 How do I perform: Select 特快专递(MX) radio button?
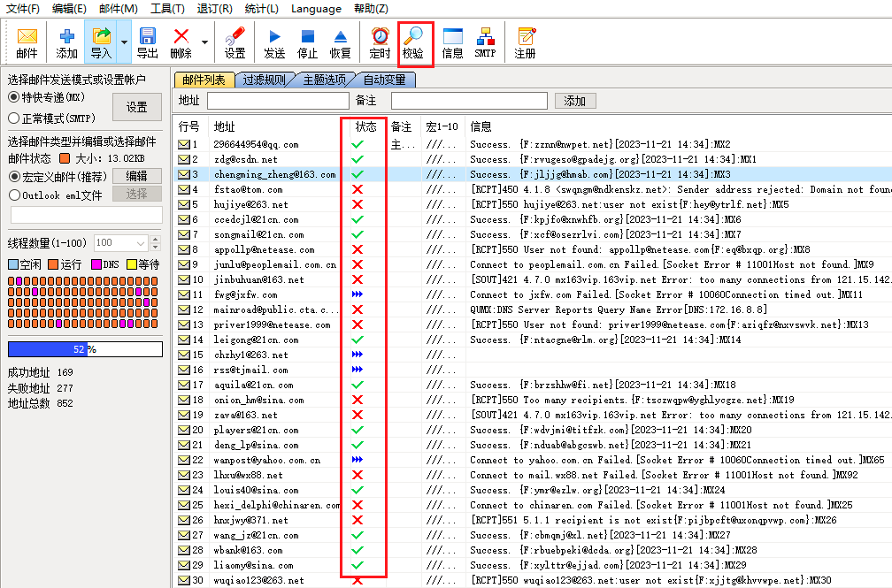tap(14, 97)
